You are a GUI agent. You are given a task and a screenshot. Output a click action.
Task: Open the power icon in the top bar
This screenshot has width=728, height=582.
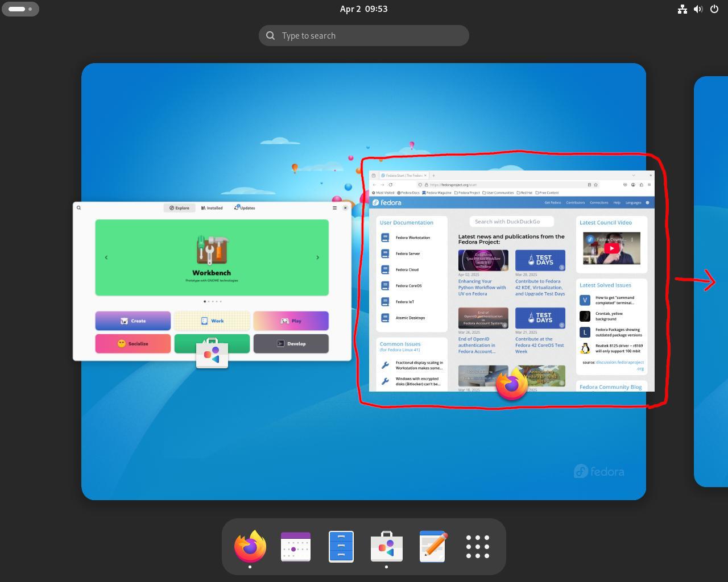714,9
